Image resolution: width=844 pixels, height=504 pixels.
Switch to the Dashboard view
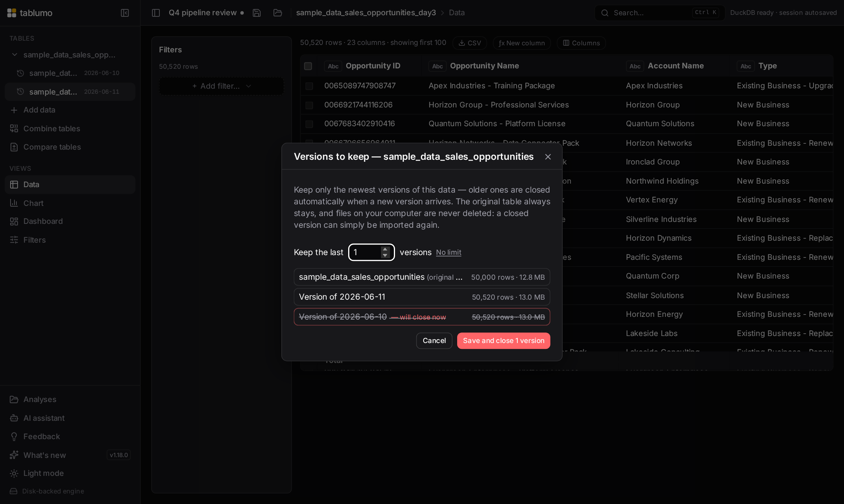coord(70,222)
